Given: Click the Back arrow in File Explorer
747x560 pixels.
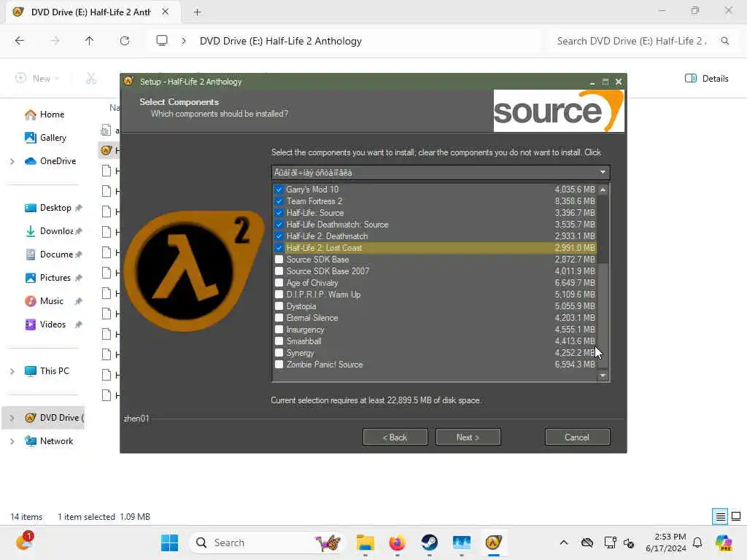Looking at the screenshot, I should tap(20, 41).
